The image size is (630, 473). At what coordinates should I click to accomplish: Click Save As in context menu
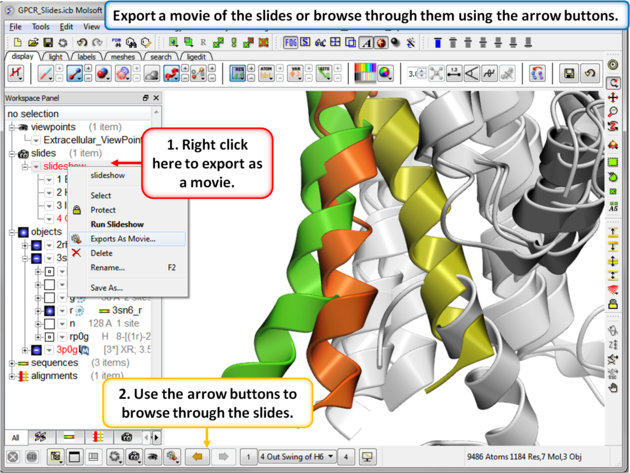[107, 287]
